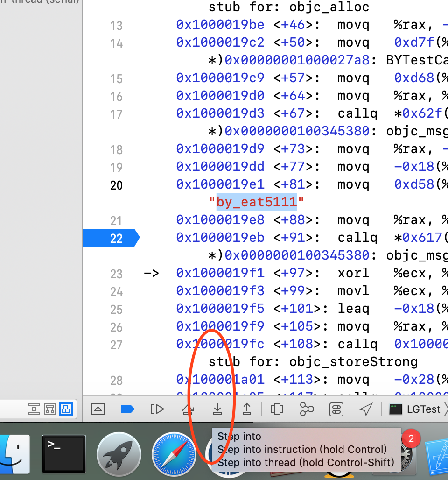
Task: Click "stub for: objc_storeStrong" text
Action: click(313, 362)
